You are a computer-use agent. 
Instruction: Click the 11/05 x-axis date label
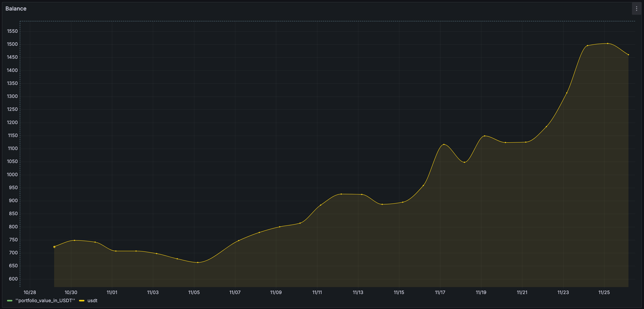(194, 293)
